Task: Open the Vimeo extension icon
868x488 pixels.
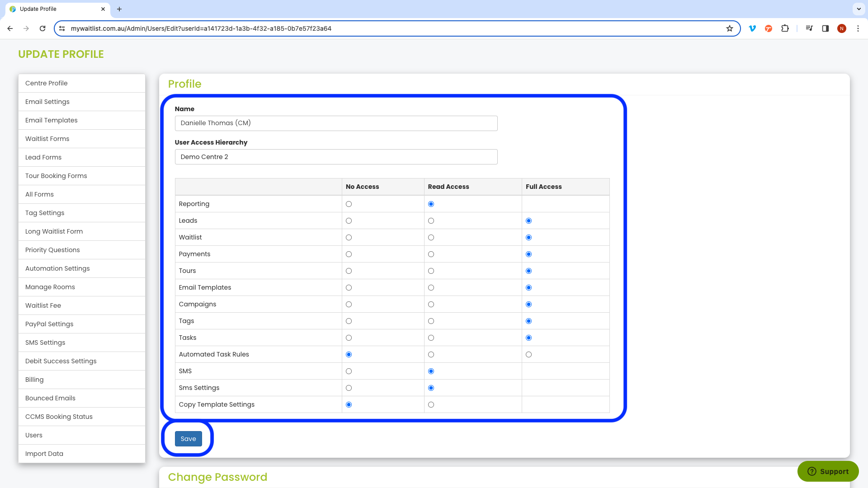Action: click(752, 28)
